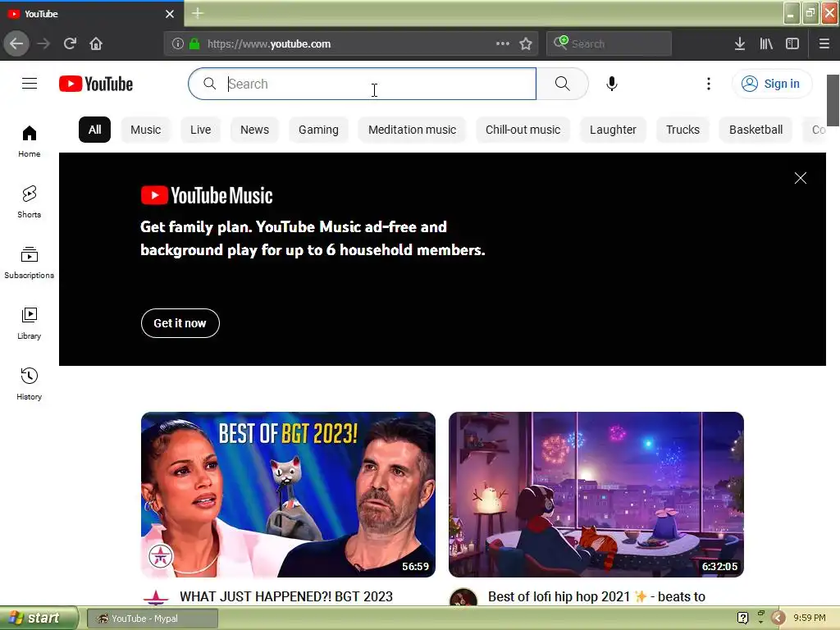Select the Trucks filter chip
The height and width of the screenshot is (630, 840).
coord(683,130)
